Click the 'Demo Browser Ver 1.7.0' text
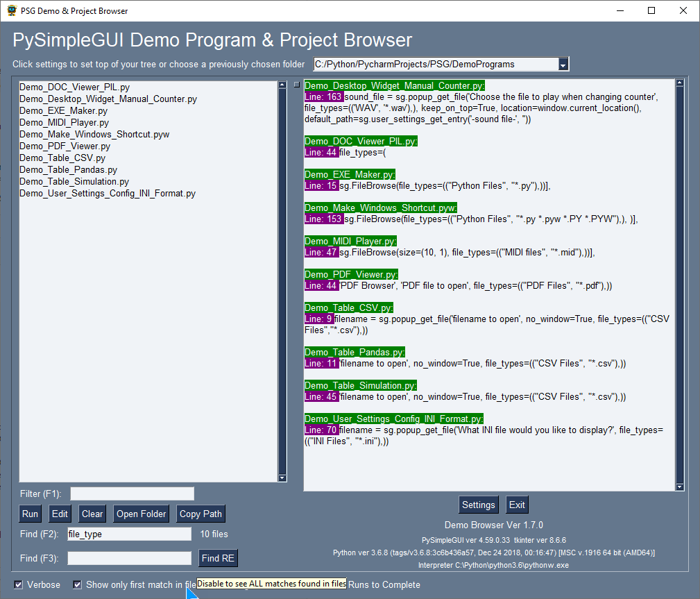This screenshot has width=700, height=599. tap(494, 525)
